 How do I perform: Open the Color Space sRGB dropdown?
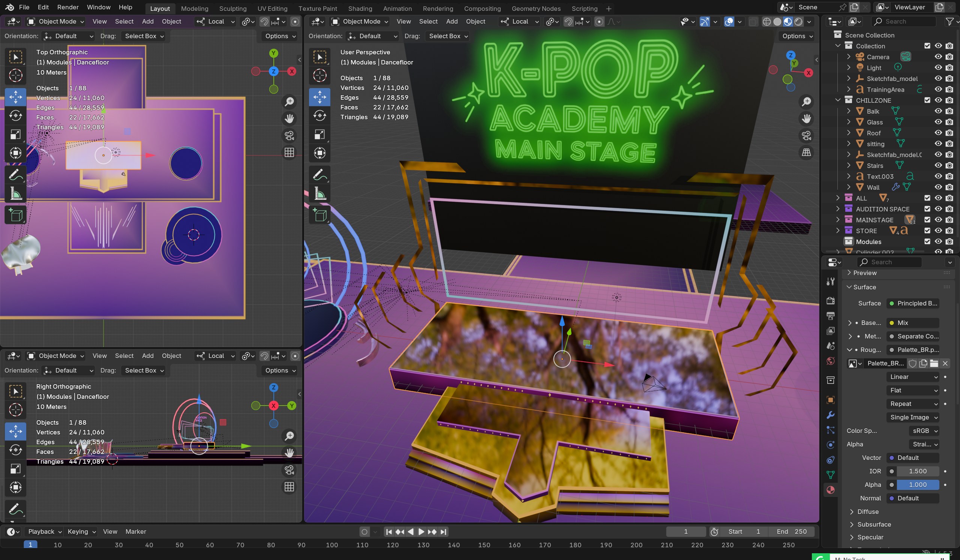tap(925, 431)
